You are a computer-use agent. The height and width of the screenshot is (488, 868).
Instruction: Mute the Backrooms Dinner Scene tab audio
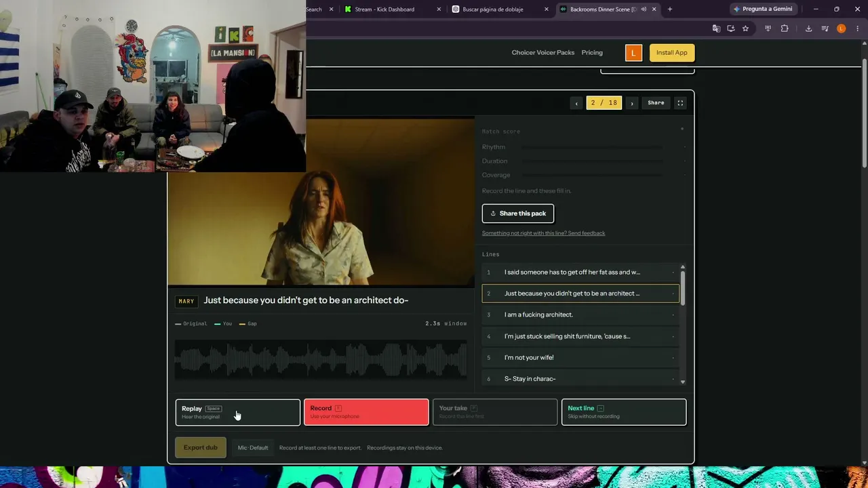[x=643, y=9]
